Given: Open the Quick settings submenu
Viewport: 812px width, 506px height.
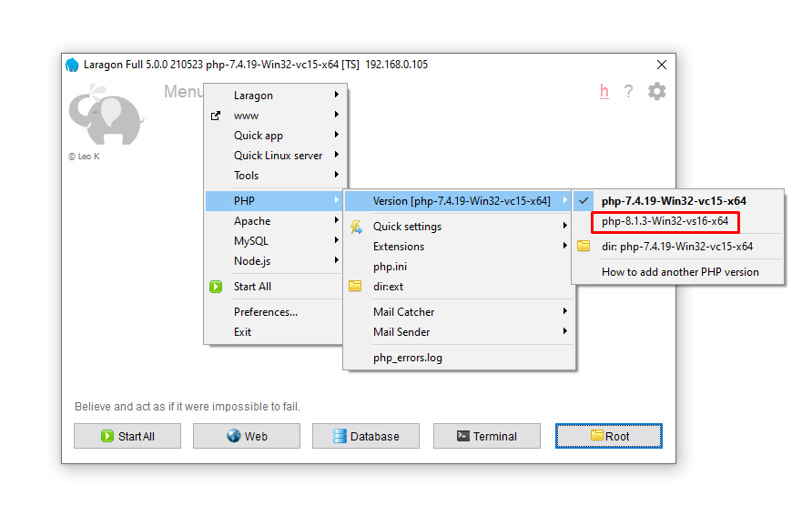Looking at the screenshot, I should pos(459,227).
